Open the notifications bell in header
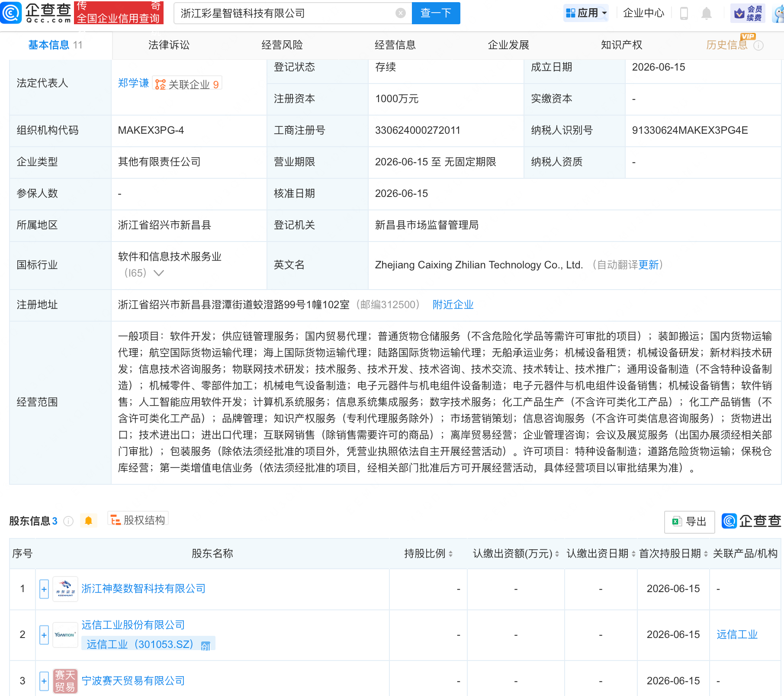Screen dimensions: 784x696 [706, 13]
